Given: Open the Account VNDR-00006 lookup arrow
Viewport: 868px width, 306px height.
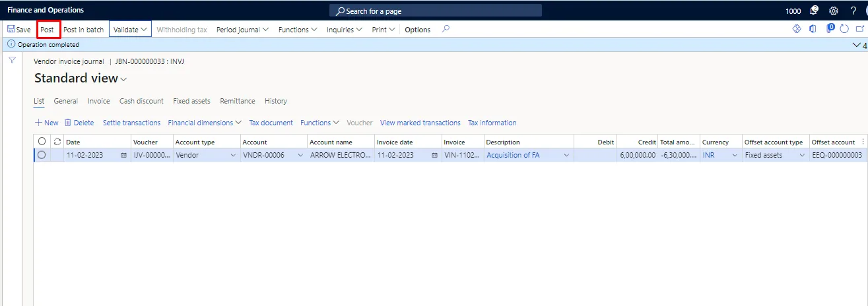Looking at the screenshot, I should [x=300, y=156].
